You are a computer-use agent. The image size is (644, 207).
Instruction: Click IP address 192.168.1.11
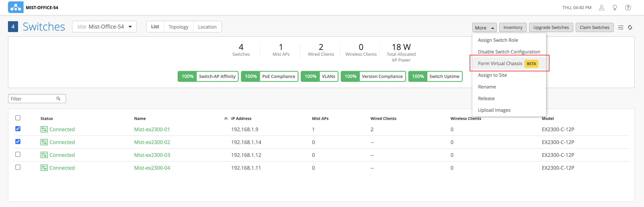click(x=246, y=168)
